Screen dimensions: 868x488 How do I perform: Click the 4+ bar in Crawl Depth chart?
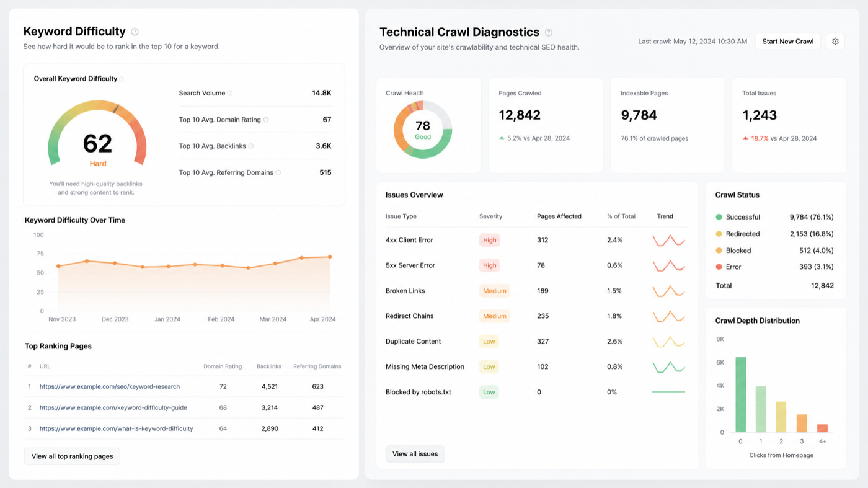(x=822, y=428)
